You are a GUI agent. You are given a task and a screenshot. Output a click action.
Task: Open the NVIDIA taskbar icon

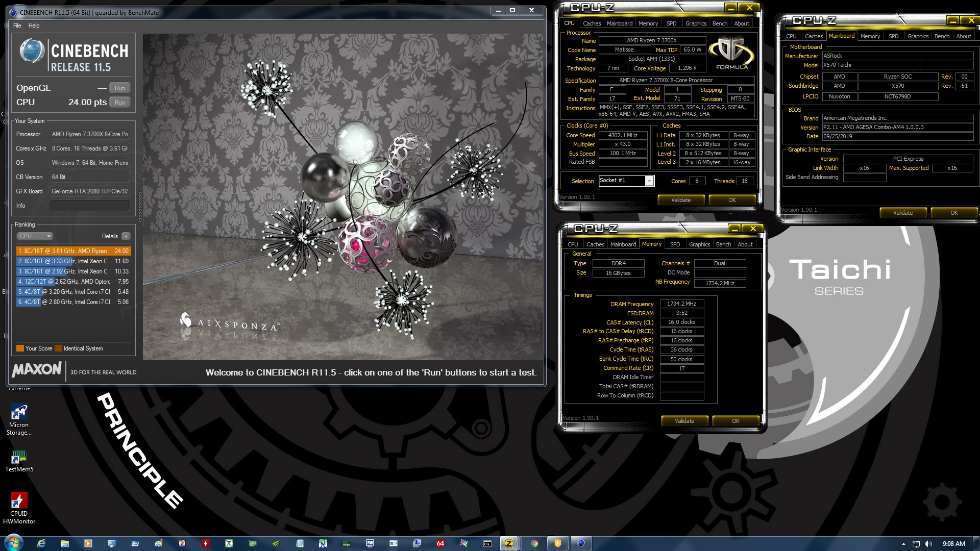point(276,543)
